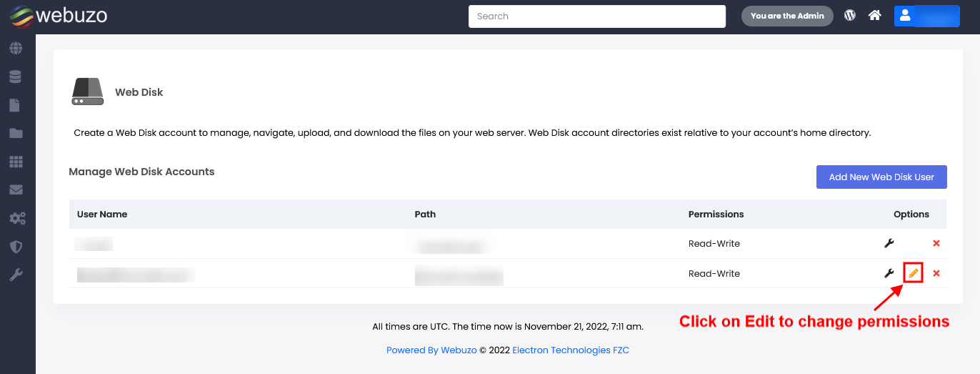Click the You are the Admin badge
The image size is (980, 374).
pyautogui.click(x=787, y=16)
